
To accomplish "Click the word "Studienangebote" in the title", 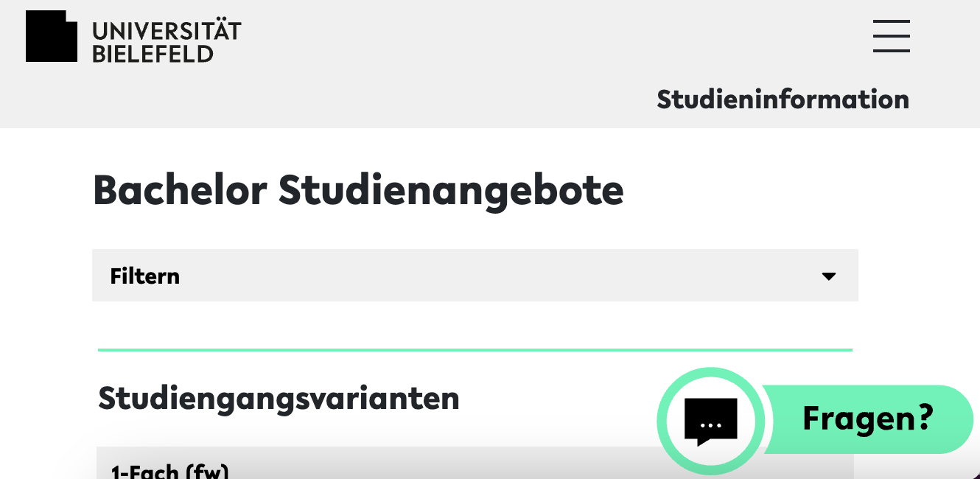I will pyautogui.click(x=451, y=190).
